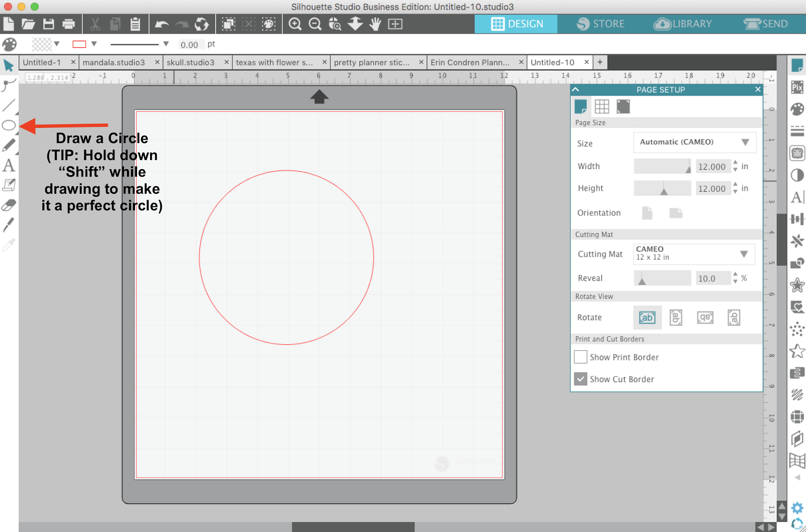This screenshot has height=532, width=806.
Task: Select the Line drawing tool
Action: pyautogui.click(x=8, y=106)
